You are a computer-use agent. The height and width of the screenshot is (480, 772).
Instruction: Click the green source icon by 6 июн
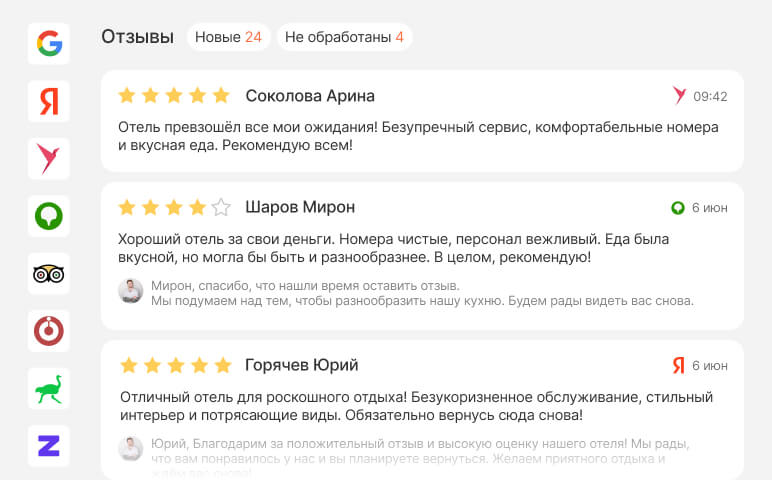[x=678, y=208]
